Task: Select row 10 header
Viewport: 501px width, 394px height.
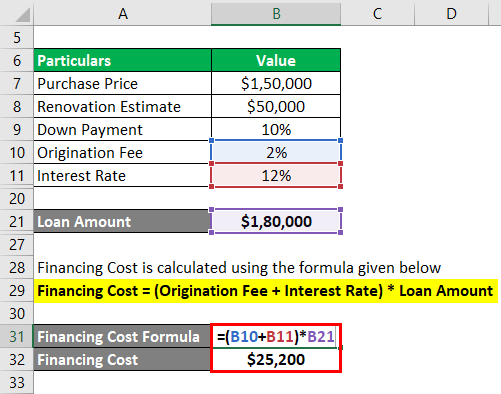Action: point(17,153)
